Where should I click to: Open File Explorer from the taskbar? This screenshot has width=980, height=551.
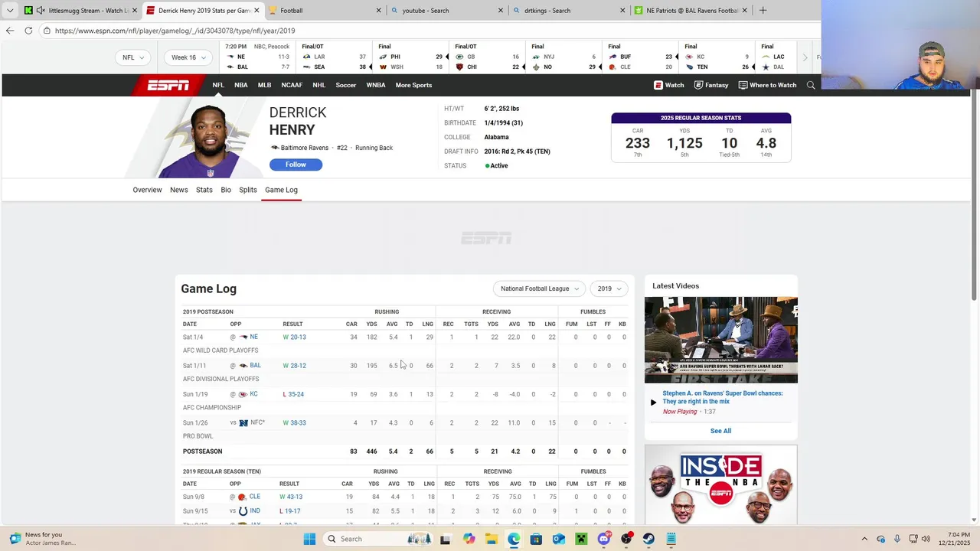(491, 539)
